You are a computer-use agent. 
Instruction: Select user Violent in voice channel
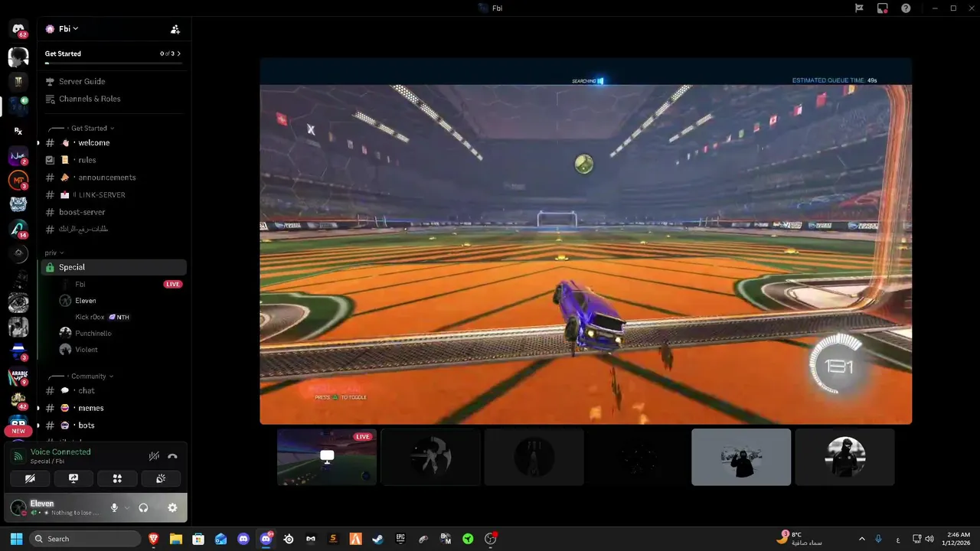pyautogui.click(x=121, y=350)
